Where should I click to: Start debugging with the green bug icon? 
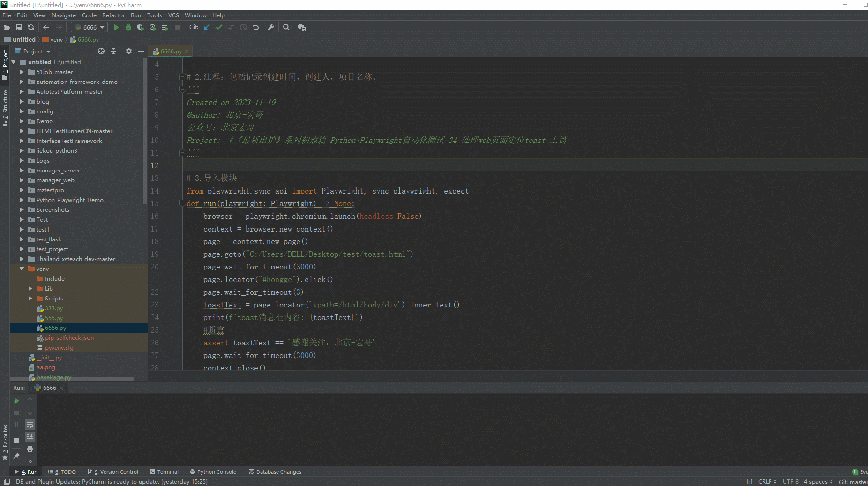pos(128,27)
